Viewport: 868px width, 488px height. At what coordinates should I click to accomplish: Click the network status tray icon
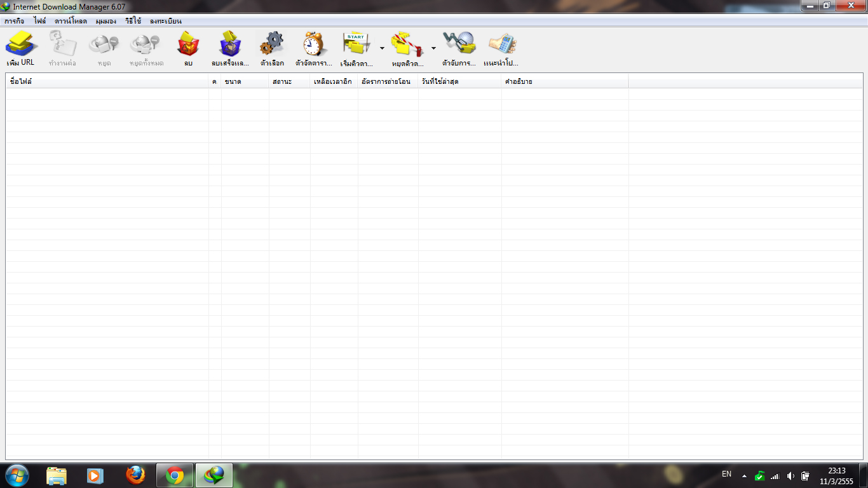pyautogui.click(x=775, y=475)
